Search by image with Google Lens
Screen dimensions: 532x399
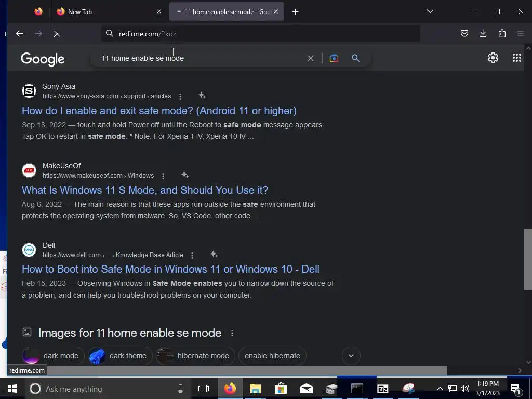coord(334,58)
